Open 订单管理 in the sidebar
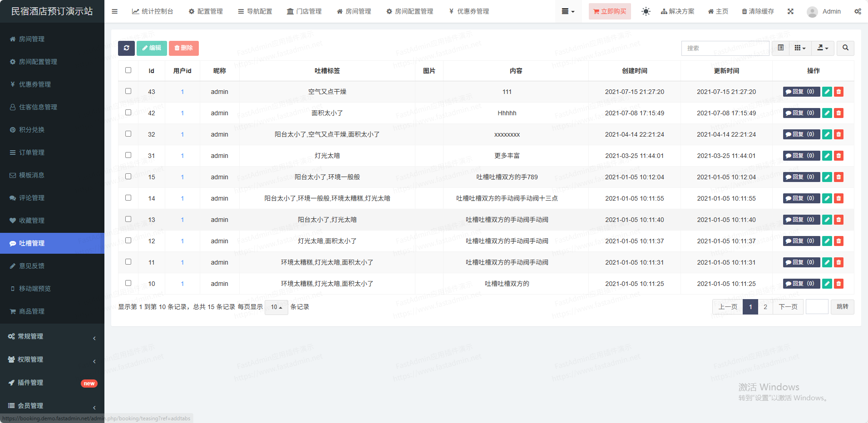This screenshot has height=423, width=868. point(32,152)
